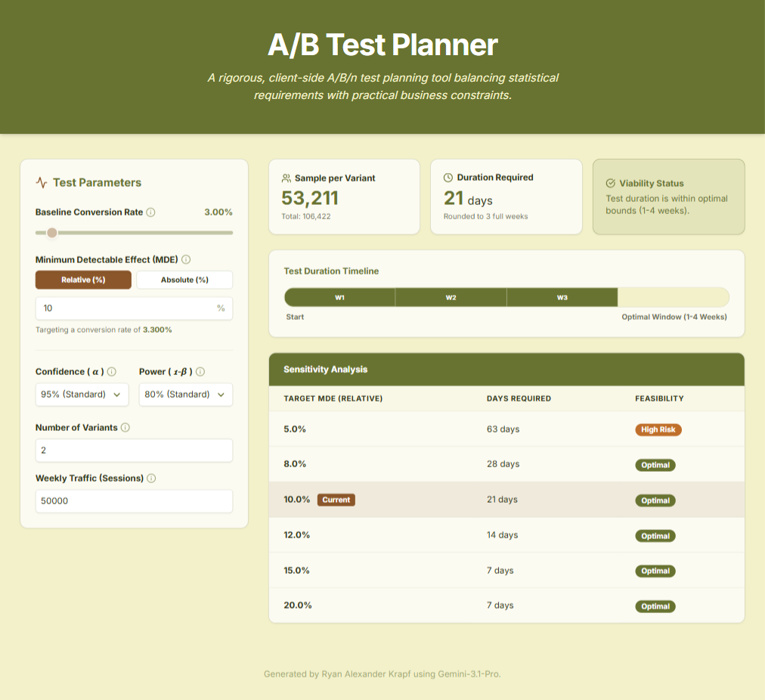Screen dimensions: 765x700
Task: Click info icon next to Baseline Conversion Rate
Action: (x=150, y=212)
